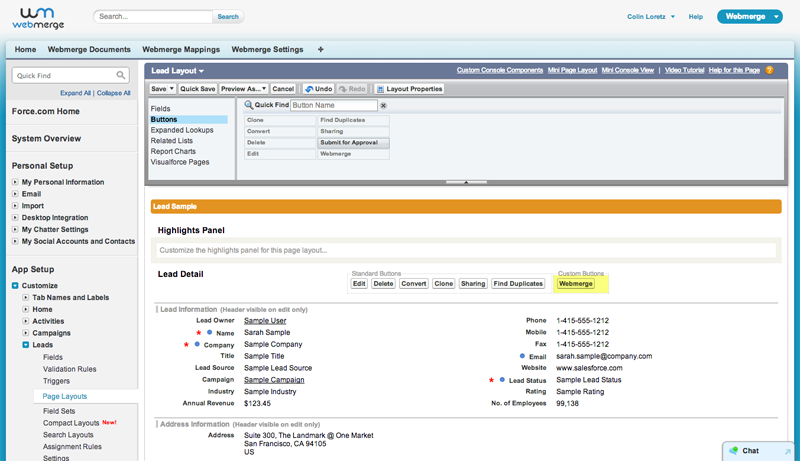800x461 pixels.
Task: Open Mini Page Layout link
Action: (x=572, y=70)
